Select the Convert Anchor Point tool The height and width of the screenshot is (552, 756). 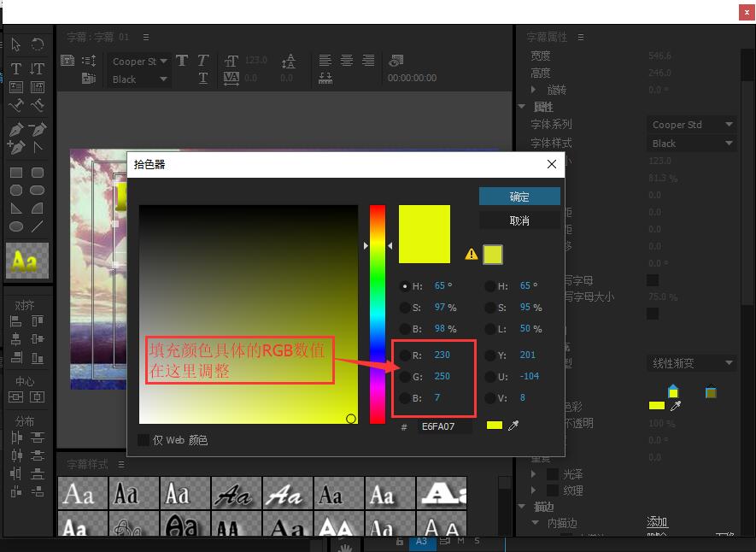point(37,147)
